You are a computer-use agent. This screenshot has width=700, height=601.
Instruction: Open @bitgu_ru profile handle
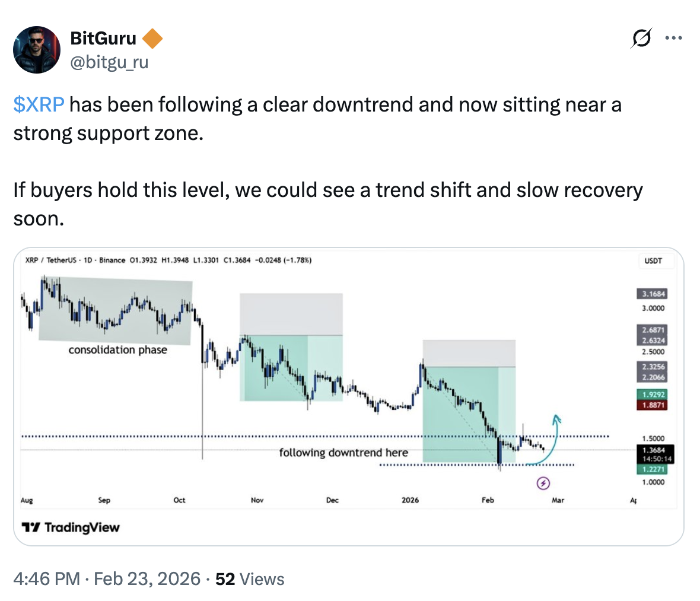pos(110,62)
